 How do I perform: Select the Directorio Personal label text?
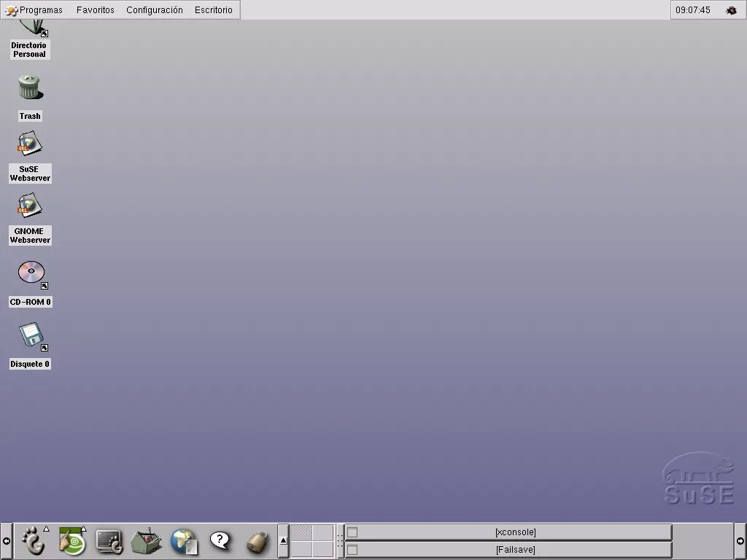coord(29,50)
